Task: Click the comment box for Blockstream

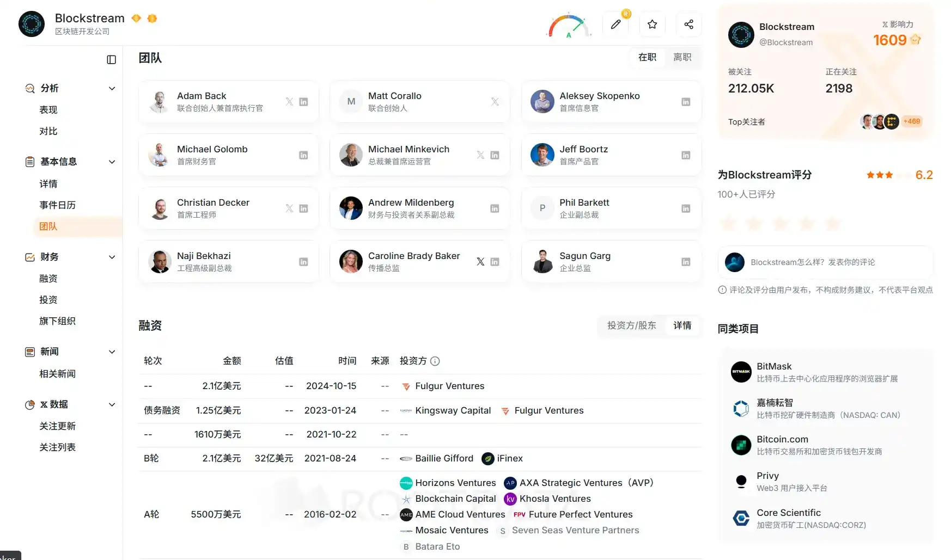Action: 825,262
